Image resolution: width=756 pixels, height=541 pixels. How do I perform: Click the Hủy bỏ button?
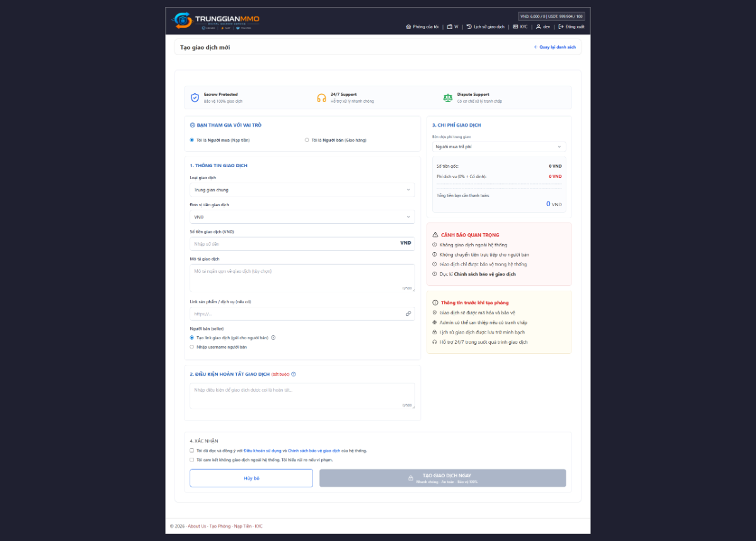(251, 478)
